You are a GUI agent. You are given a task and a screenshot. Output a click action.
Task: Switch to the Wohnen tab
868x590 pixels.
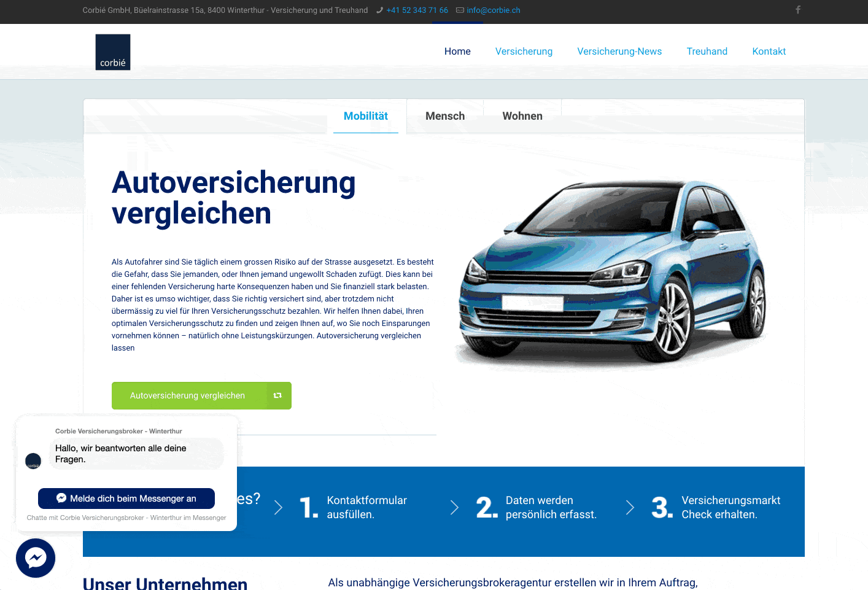[522, 116]
